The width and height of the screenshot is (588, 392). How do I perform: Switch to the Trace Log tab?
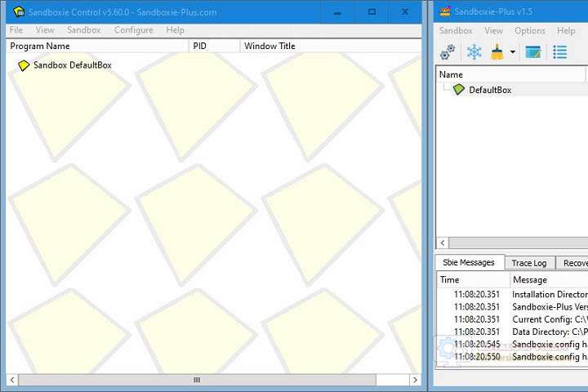[x=529, y=263]
